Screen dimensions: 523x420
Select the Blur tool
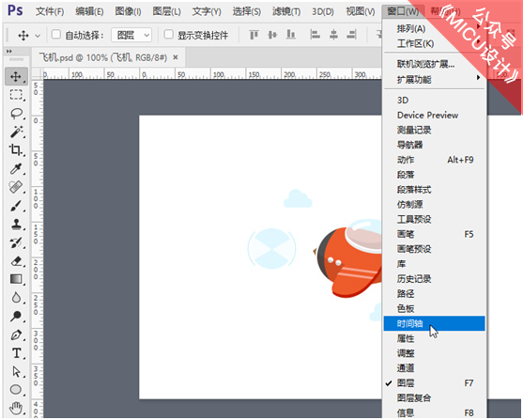pos(16,298)
